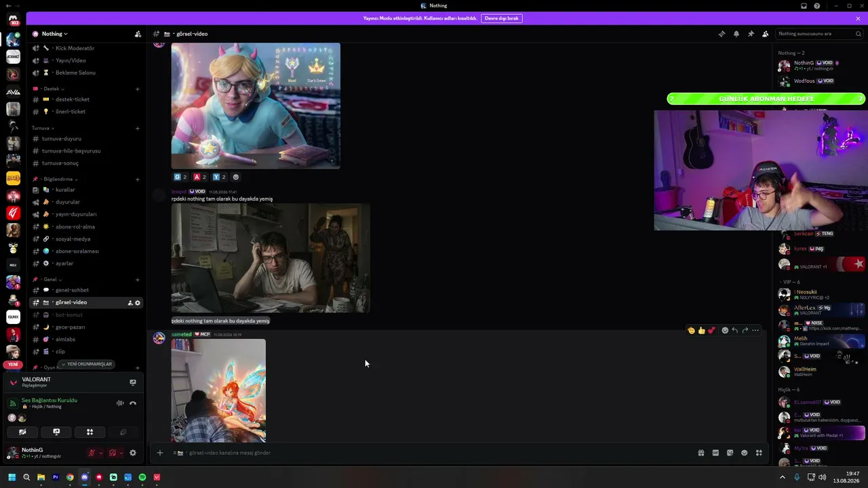Toggle noise suppression in the voice panel
Viewport: 868px width, 488px height.
[120, 403]
